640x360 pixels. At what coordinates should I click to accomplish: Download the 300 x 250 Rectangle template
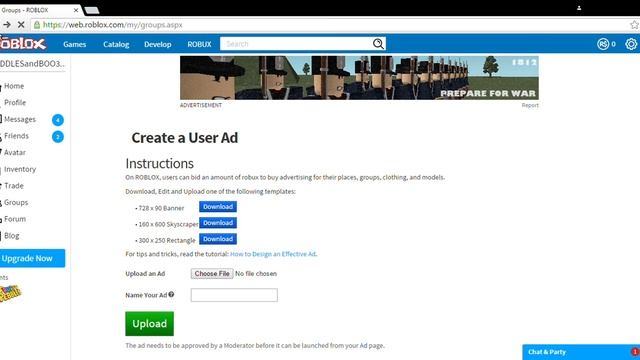[218, 239]
